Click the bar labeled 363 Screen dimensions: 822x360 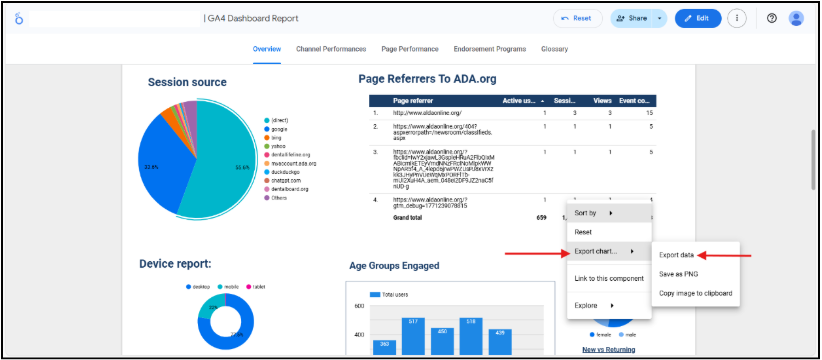click(x=384, y=347)
